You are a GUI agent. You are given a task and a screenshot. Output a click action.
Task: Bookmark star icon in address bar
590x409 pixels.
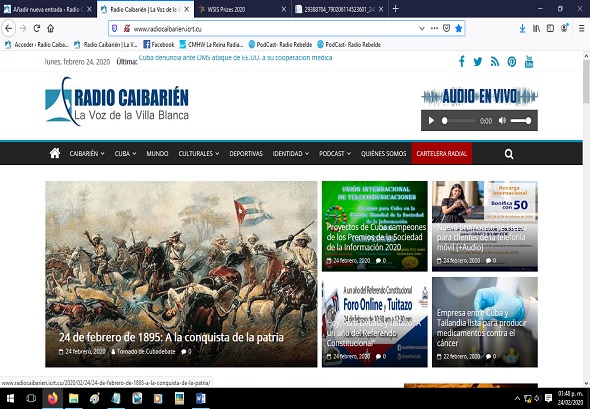[458, 28]
